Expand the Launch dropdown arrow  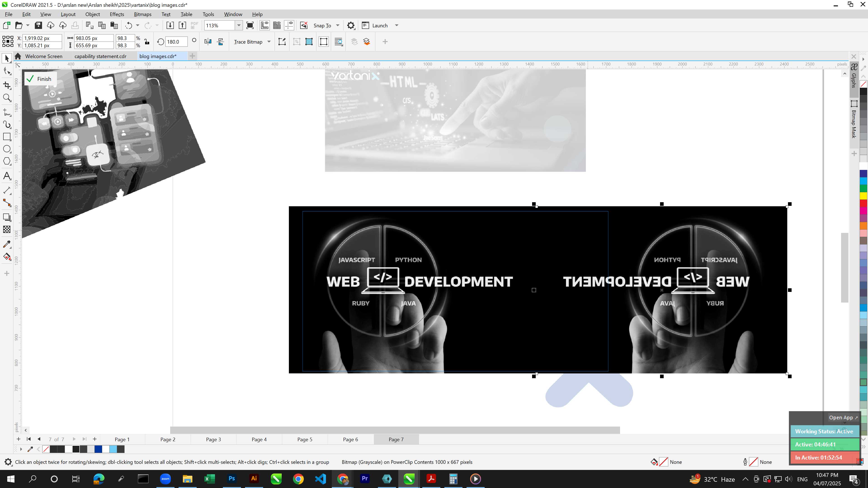pyautogui.click(x=397, y=26)
